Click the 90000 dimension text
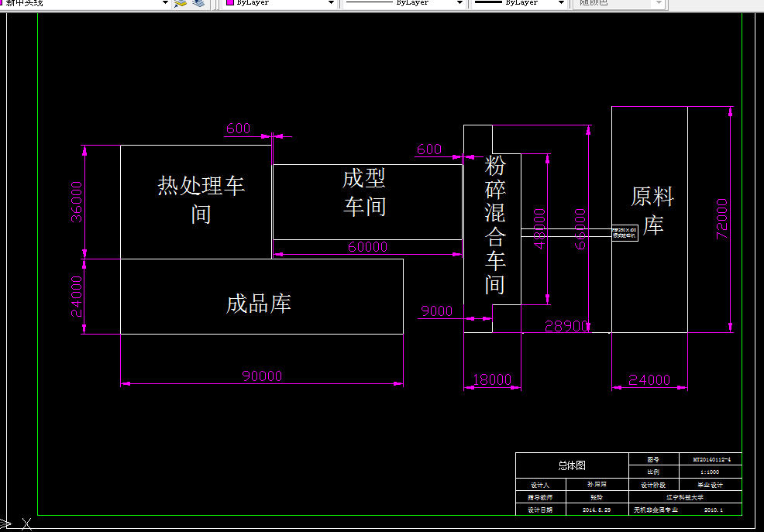764x532 pixels. [x=261, y=376]
